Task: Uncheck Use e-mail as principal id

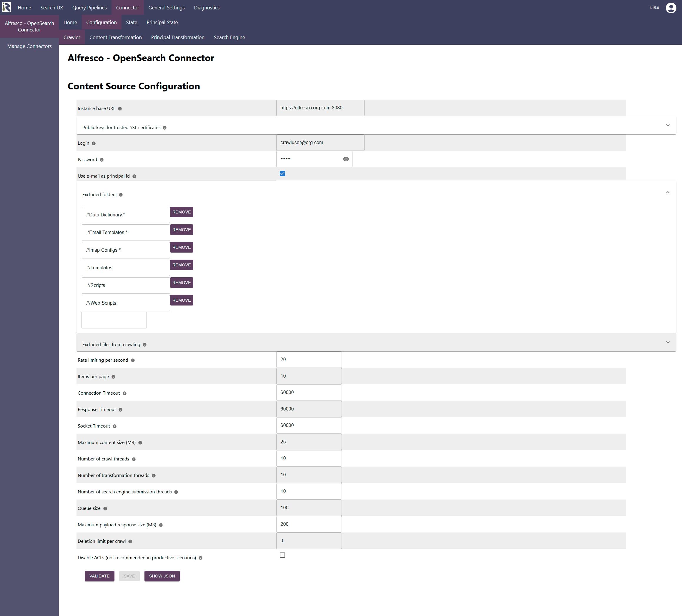Action: coord(282,173)
